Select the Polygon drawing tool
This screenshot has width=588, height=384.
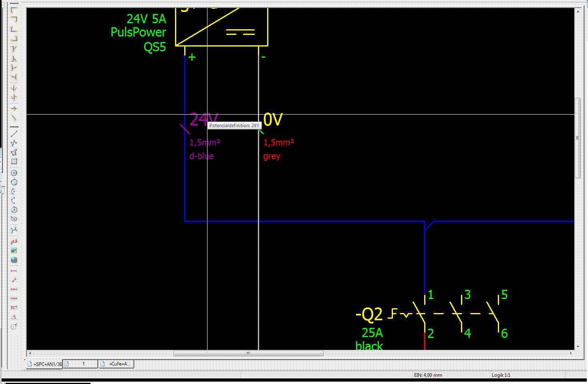14,152
